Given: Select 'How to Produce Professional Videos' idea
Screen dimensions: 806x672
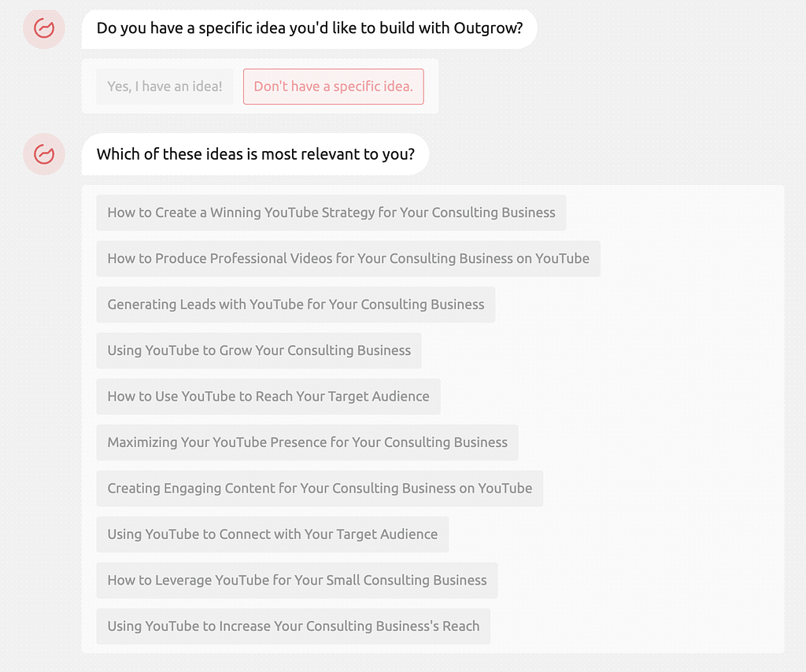Looking at the screenshot, I should 348,259.
